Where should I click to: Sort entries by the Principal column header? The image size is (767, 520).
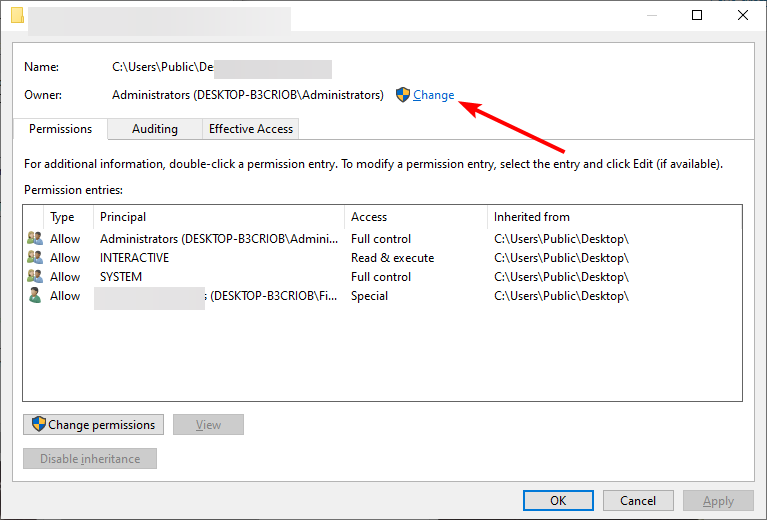pos(123,217)
